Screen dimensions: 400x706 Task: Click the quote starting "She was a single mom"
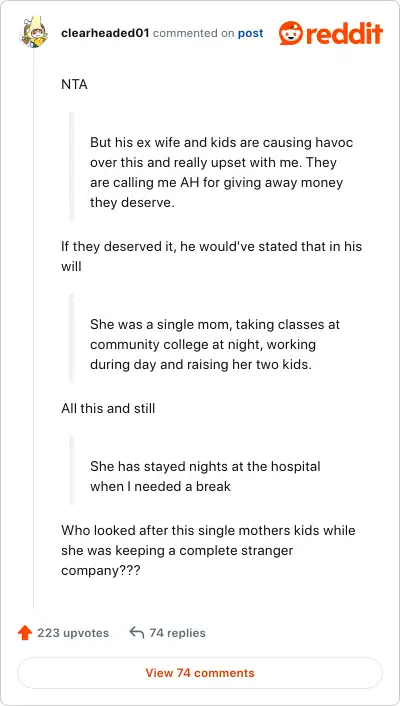215,344
